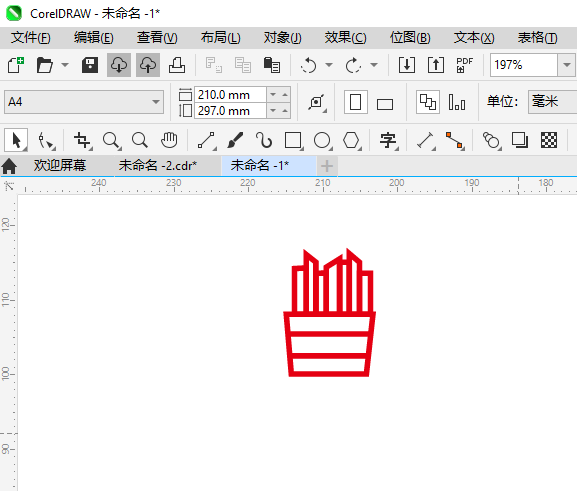Screen dimensions: 577x491
Task: Switch to the 欢迎屏幕 tab
Action: (60, 166)
